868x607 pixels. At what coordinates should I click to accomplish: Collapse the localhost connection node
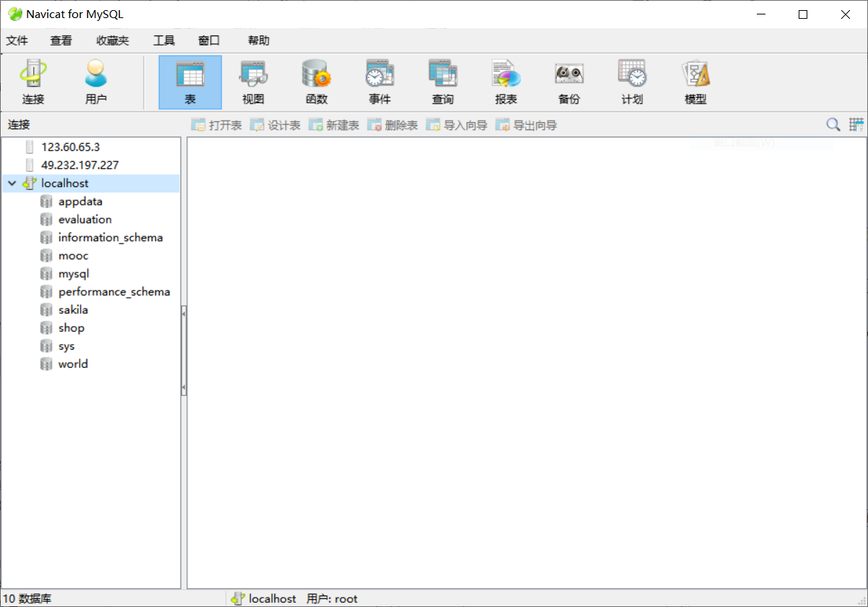tap(12, 184)
